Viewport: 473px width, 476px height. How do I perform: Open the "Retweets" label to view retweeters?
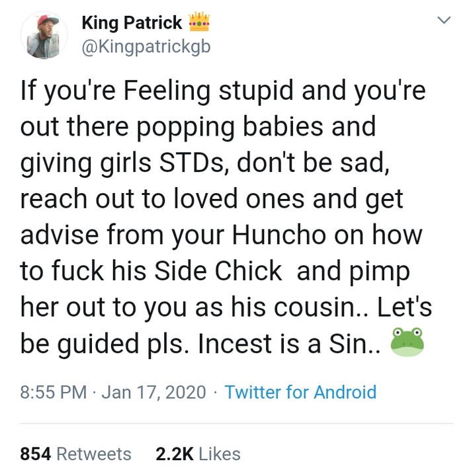pyautogui.click(x=94, y=454)
